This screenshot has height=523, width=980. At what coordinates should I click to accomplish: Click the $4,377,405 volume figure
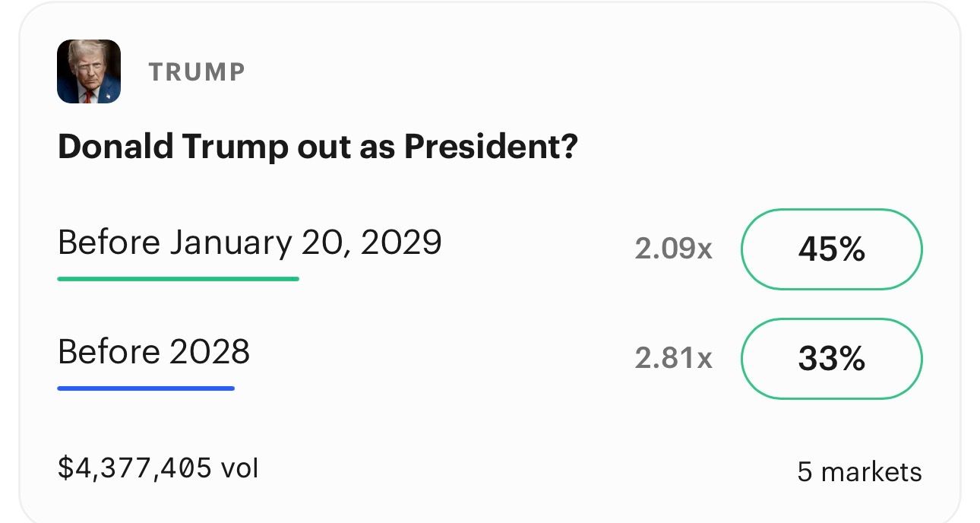134,468
